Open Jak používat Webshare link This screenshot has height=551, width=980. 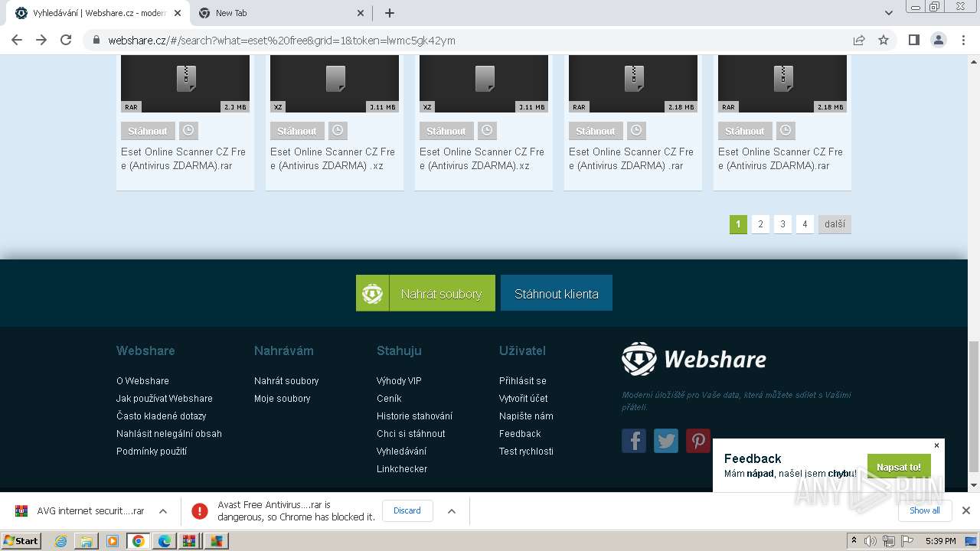165,398
